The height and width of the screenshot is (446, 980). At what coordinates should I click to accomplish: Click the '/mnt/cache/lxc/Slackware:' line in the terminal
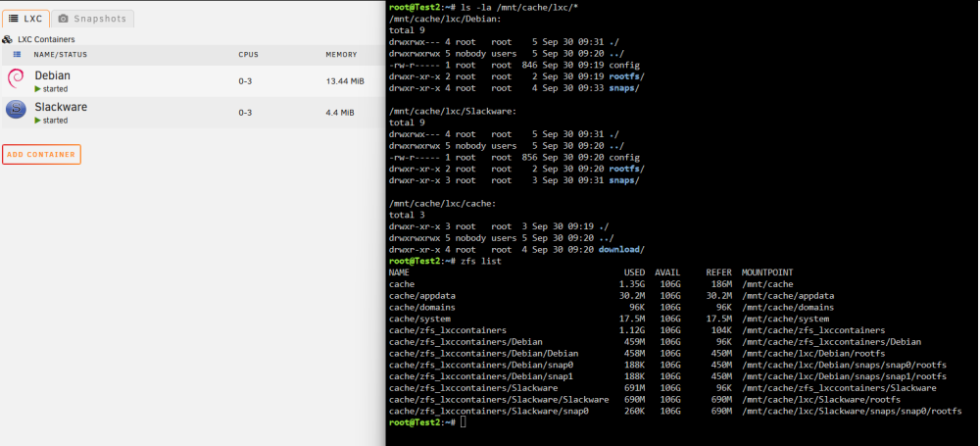tap(451, 112)
